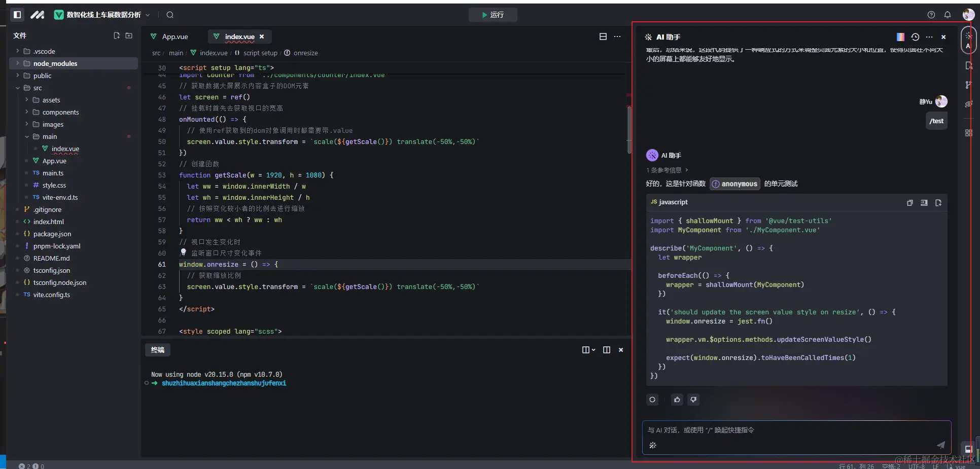Image resolution: width=980 pixels, height=469 pixels.
Task: Click the thumbs up feedback icon
Action: coord(677,400)
